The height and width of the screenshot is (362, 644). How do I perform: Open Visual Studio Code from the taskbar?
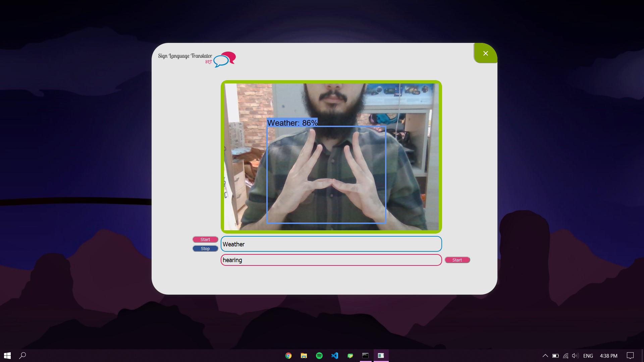(335, 356)
